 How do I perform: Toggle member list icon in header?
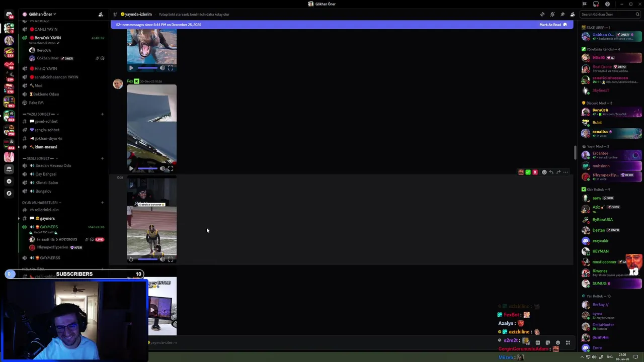pyautogui.click(x=572, y=14)
